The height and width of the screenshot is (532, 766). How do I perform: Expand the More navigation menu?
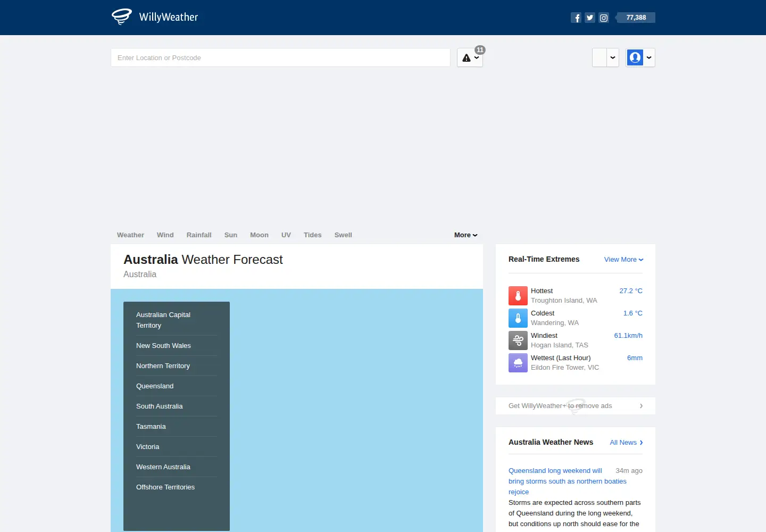click(466, 235)
